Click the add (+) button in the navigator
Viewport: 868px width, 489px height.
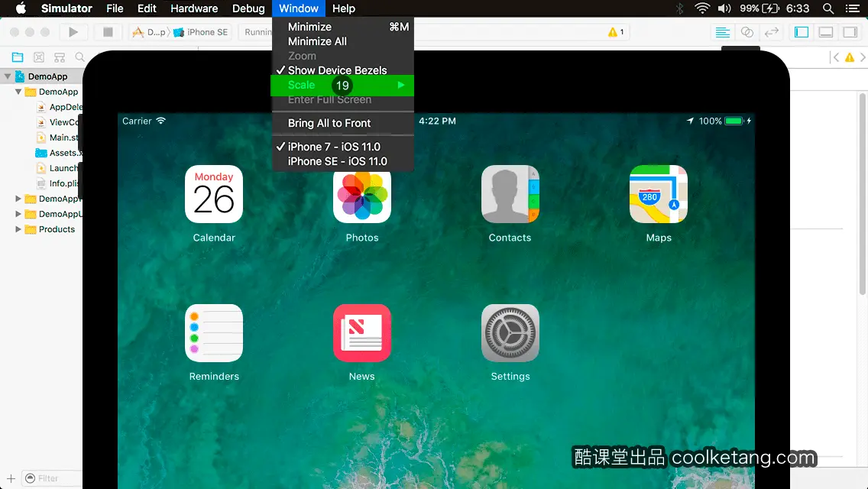click(11, 478)
